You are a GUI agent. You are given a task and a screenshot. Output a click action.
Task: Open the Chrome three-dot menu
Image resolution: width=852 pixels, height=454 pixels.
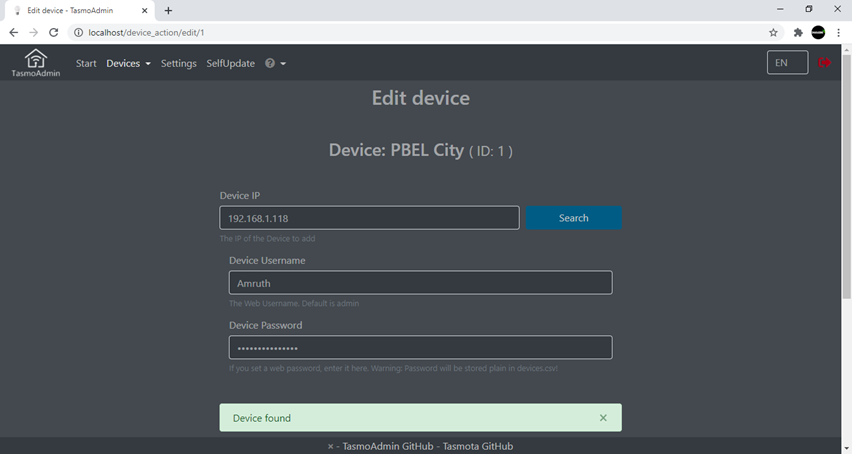click(838, 33)
